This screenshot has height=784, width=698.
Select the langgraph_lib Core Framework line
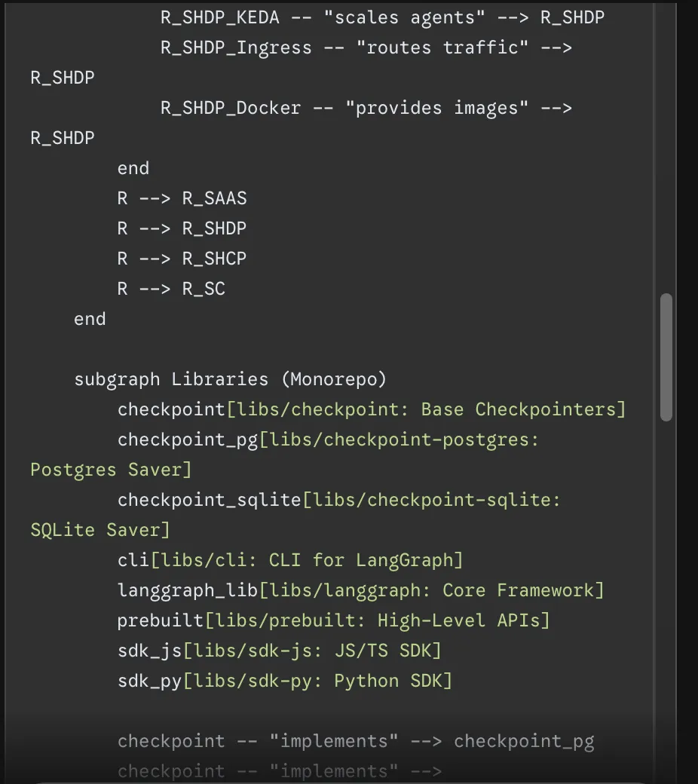(358, 590)
